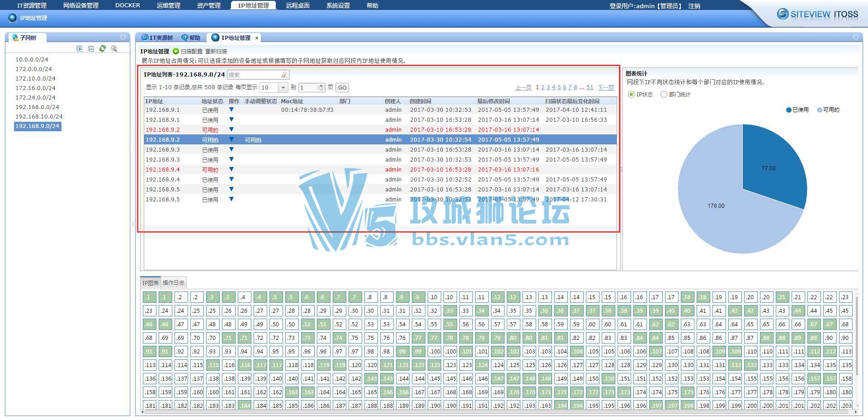The height and width of the screenshot is (420, 868).
Task: Open operation arrow for row scanned 2017-04-12 17:30:31
Action: point(231,199)
